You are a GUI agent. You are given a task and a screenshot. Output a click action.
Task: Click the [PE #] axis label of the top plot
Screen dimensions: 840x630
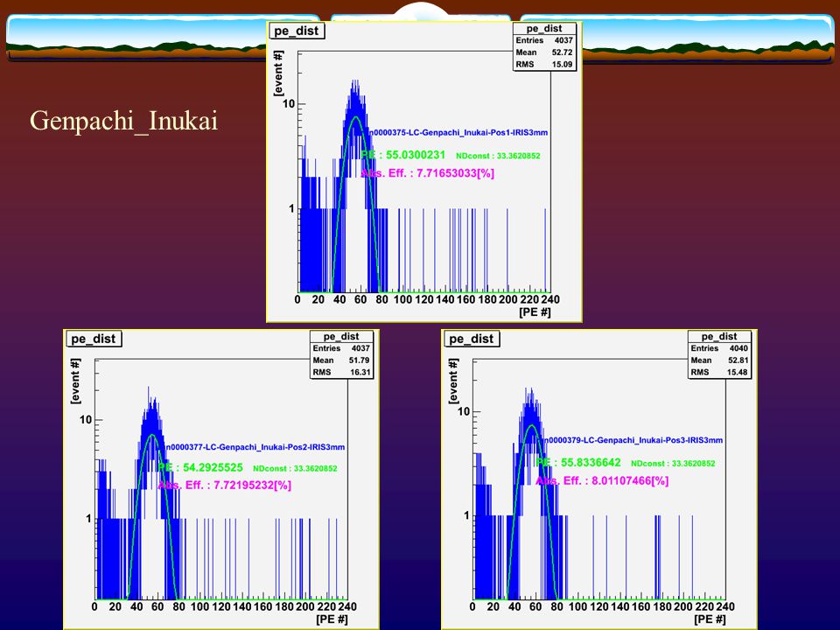pyautogui.click(x=535, y=311)
